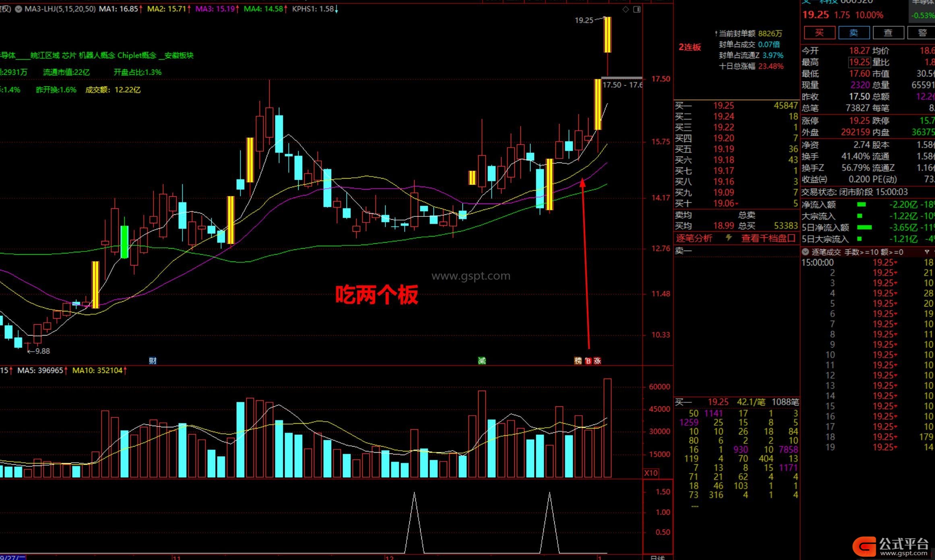Expand the 逐笔成交 dropdown arrow
Screen dimensions: 935x560
click(x=805, y=252)
